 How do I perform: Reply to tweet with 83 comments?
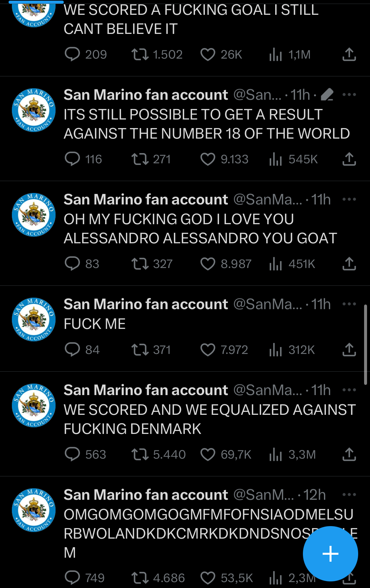tap(72, 264)
